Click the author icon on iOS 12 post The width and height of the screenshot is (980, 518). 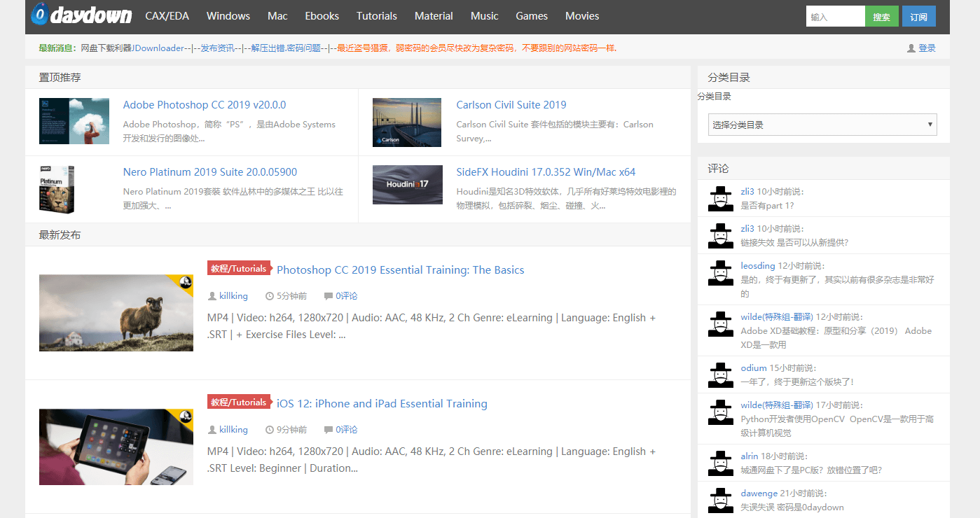coord(212,430)
